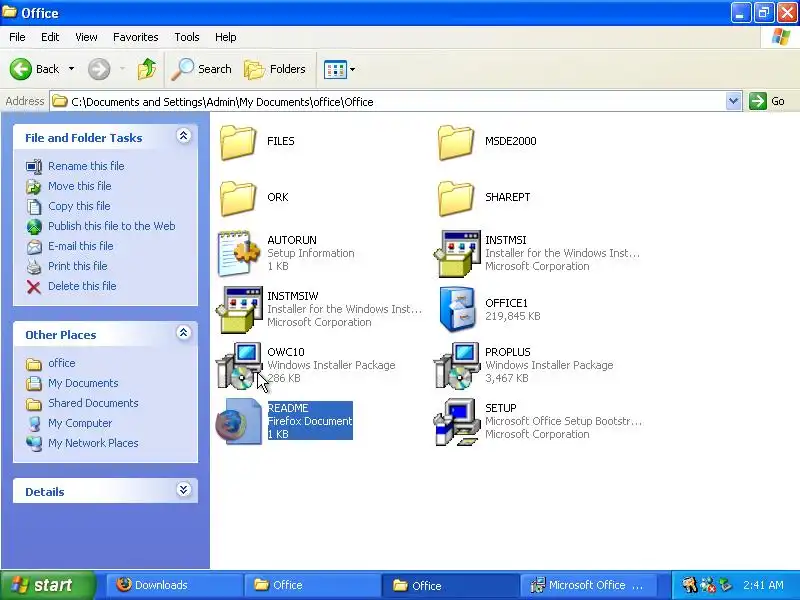Click Print this file
This screenshot has width=800, height=600.
click(78, 266)
